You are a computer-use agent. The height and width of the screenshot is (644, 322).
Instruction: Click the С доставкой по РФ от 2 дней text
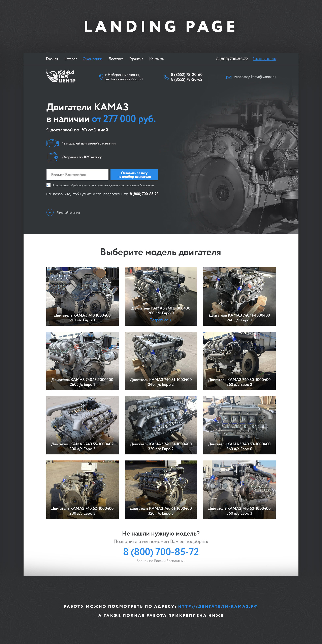[x=77, y=130]
